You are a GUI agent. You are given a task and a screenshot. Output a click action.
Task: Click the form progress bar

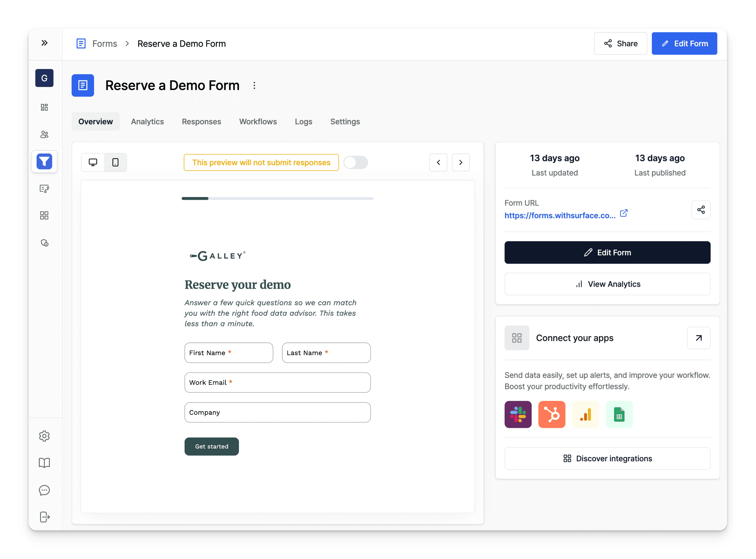pos(277,199)
